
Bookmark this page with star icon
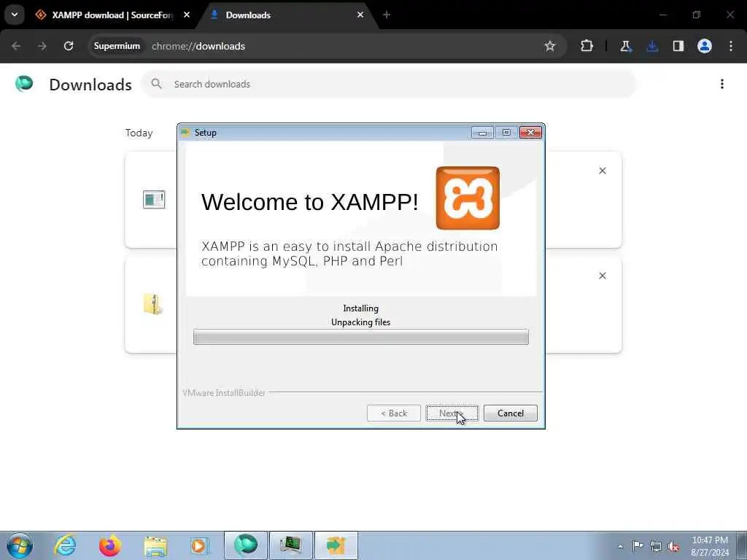550,46
